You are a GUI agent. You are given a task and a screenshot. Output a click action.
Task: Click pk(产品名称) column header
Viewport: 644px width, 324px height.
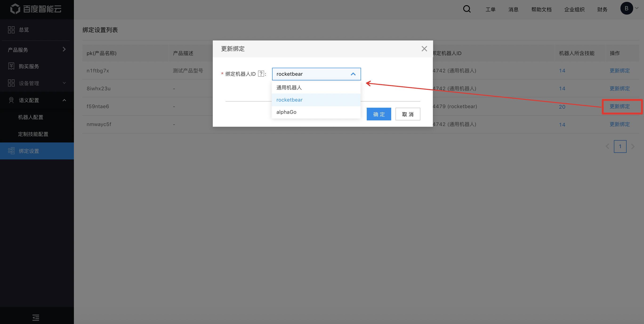(101, 53)
